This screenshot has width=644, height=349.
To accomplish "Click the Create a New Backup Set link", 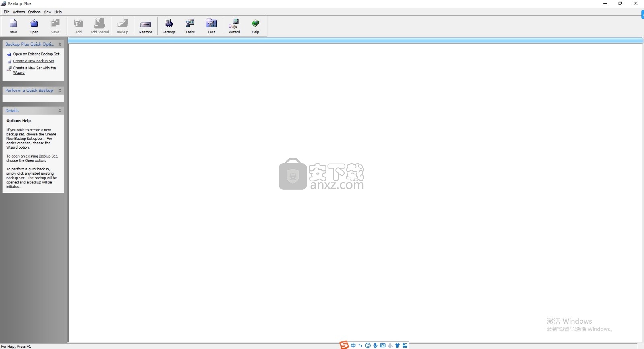I will (x=34, y=61).
